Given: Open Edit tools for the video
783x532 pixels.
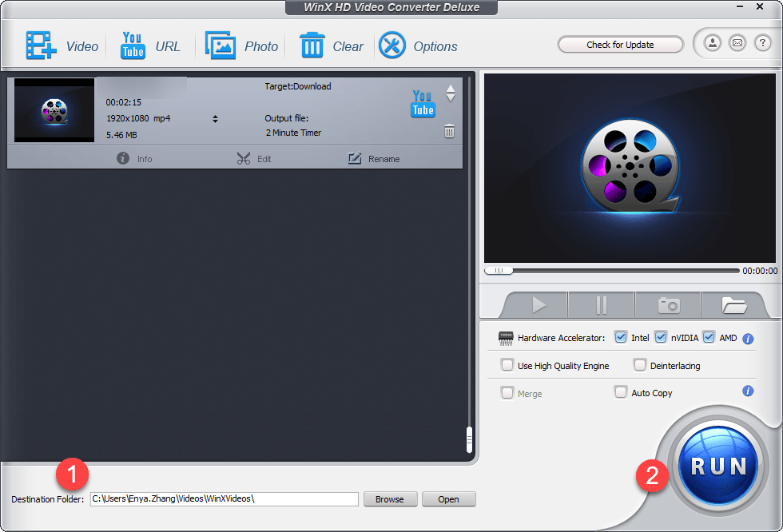Looking at the screenshot, I should [254, 158].
